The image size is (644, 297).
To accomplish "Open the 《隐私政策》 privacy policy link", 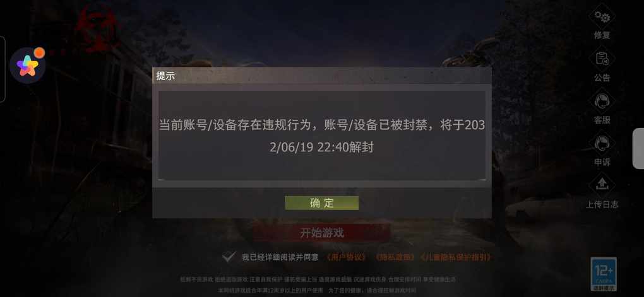I will point(394,258).
